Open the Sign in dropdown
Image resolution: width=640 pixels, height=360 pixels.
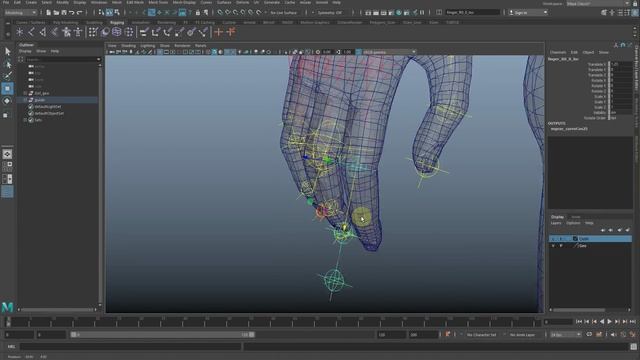pyautogui.click(x=528, y=13)
